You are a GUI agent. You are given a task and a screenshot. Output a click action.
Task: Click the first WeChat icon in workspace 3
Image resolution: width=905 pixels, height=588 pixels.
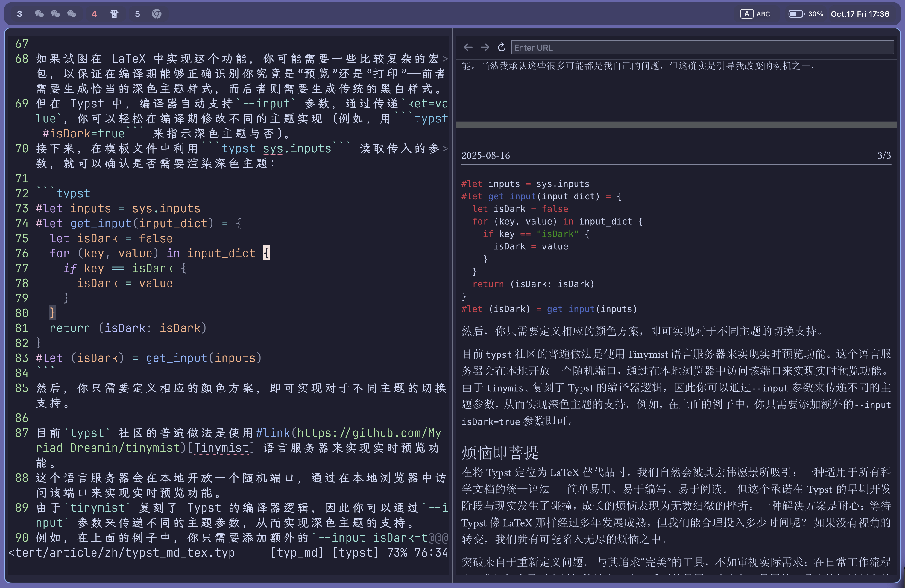click(39, 14)
